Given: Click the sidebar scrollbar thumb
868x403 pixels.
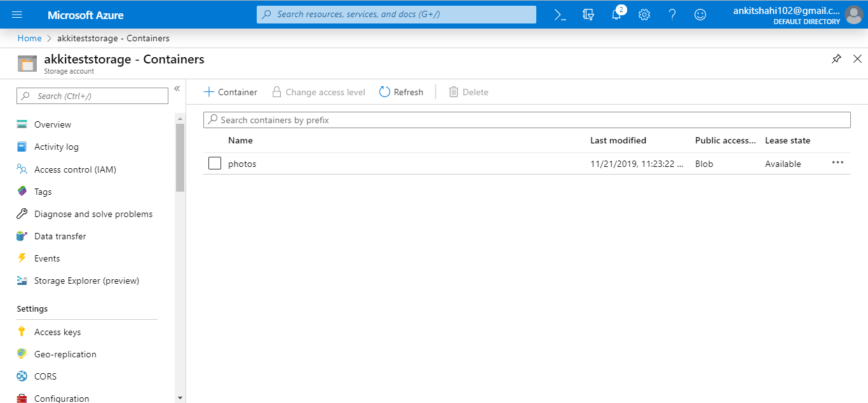Looking at the screenshot, I should [x=180, y=157].
